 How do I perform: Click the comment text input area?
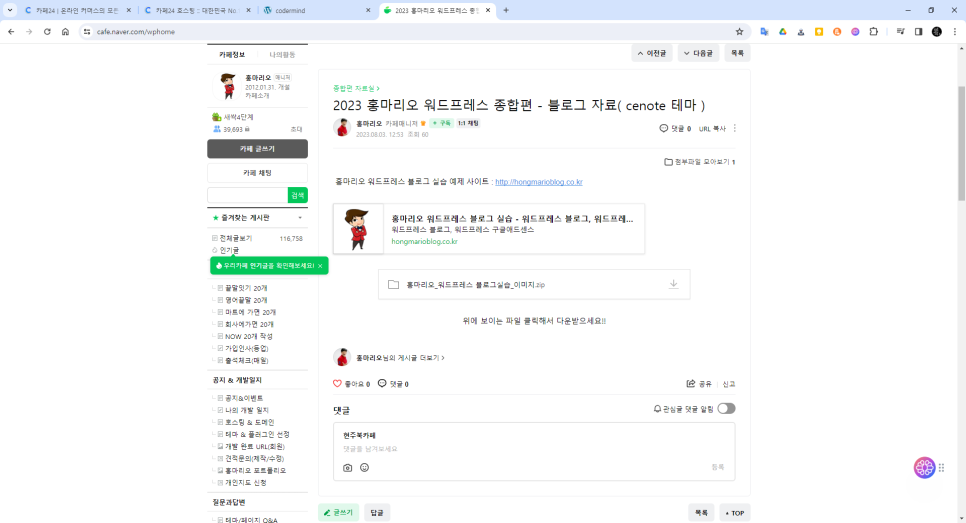pyautogui.click(x=534, y=449)
